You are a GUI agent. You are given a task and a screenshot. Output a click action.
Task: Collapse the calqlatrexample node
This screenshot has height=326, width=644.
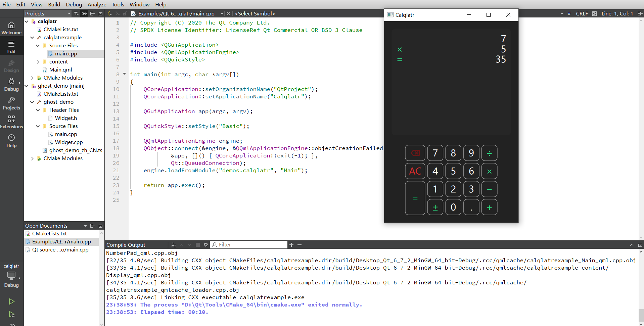pos(32,38)
